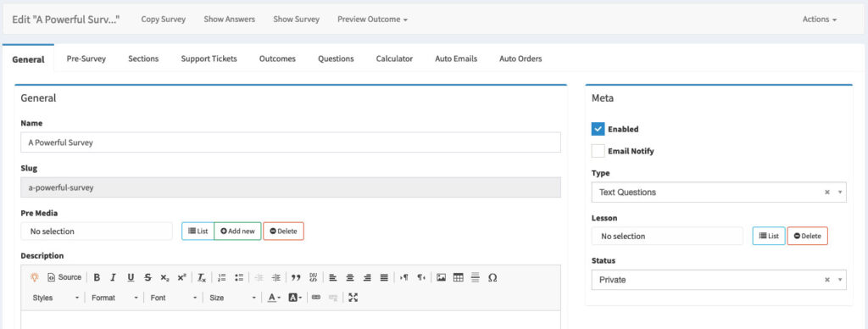
Task: Click the lightbulb icon in the editor toolbar
Action: click(34, 277)
